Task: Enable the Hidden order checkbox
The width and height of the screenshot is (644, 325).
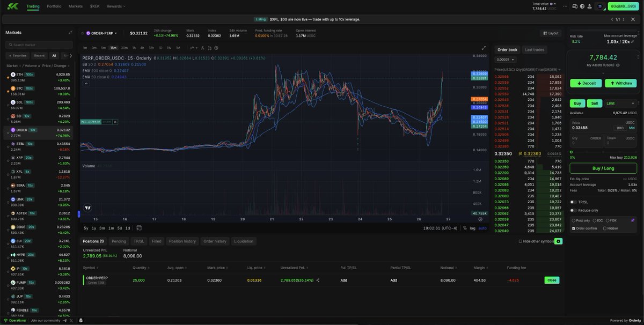Action: 605,228
